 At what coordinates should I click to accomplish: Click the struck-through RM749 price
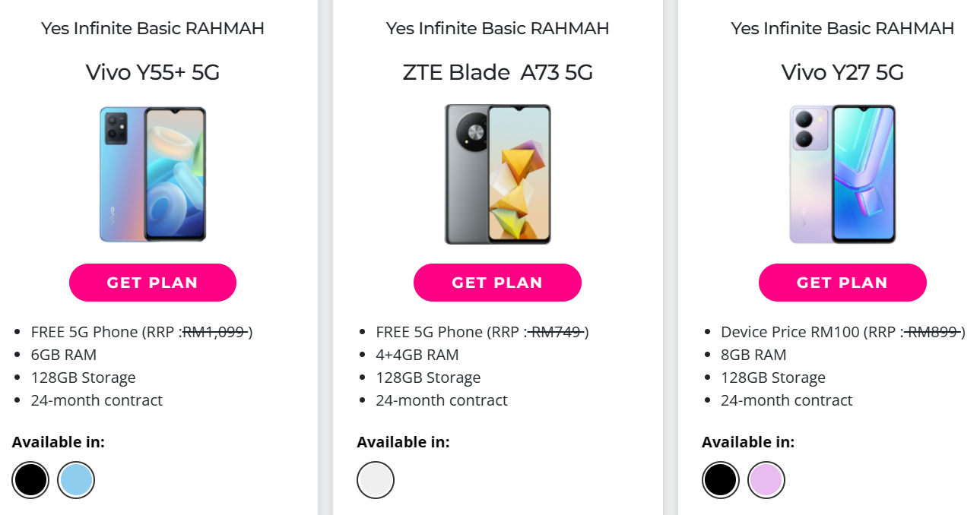[x=557, y=332]
